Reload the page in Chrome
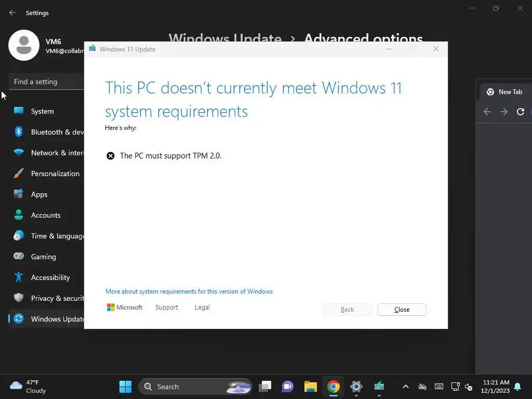 pyautogui.click(x=521, y=112)
